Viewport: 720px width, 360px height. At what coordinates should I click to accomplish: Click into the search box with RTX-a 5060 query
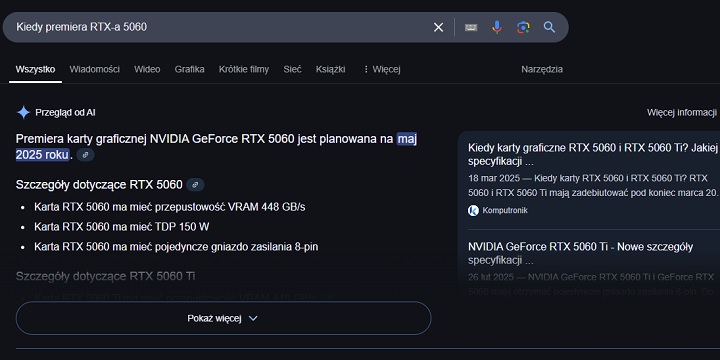pyautogui.click(x=220, y=28)
